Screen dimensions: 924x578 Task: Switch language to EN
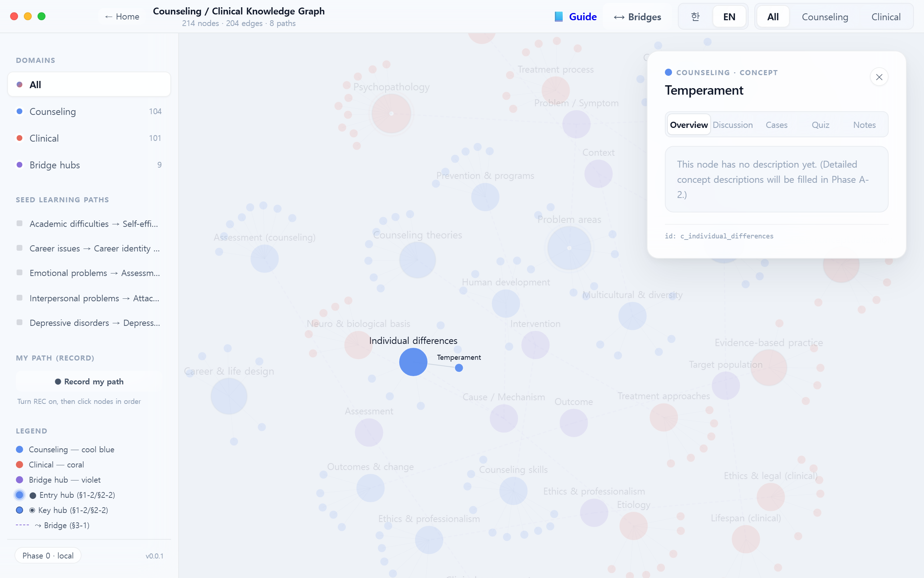click(x=729, y=17)
